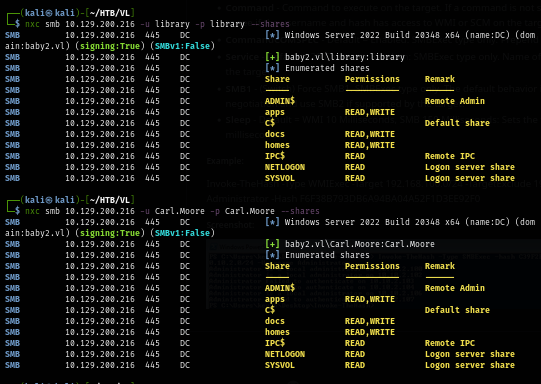The height and width of the screenshot is (384, 541).
Task: Click C$ share in the library output
Action: point(270,123)
